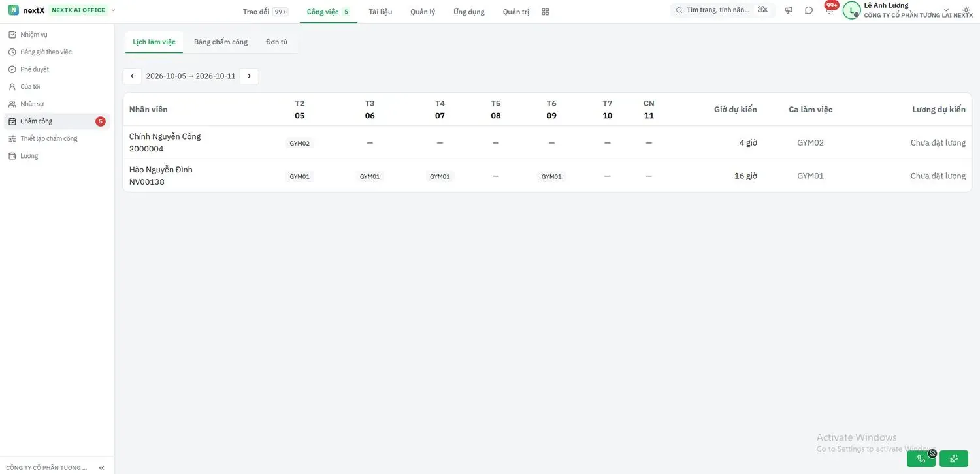Open the Ứng dụng top menu
This screenshot has height=474, width=980.
tap(469, 12)
